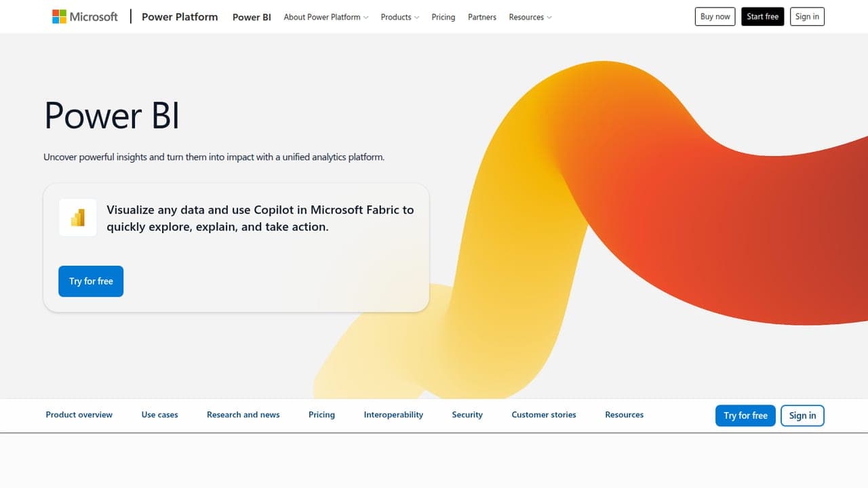Image resolution: width=868 pixels, height=488 pixels.
Task: Click the 'Visualize any data and use Copilot' text
Action: click(x=260, y=218)
